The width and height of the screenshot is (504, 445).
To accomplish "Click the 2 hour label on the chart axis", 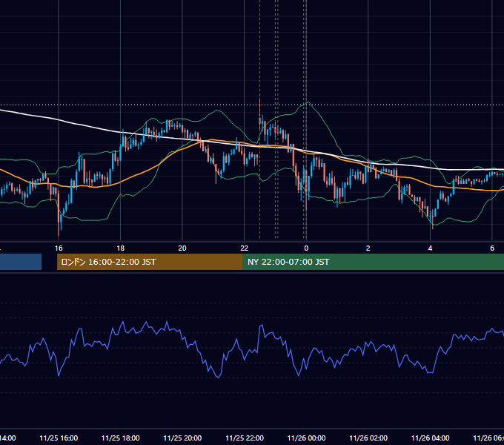I will tap(368, 248).
